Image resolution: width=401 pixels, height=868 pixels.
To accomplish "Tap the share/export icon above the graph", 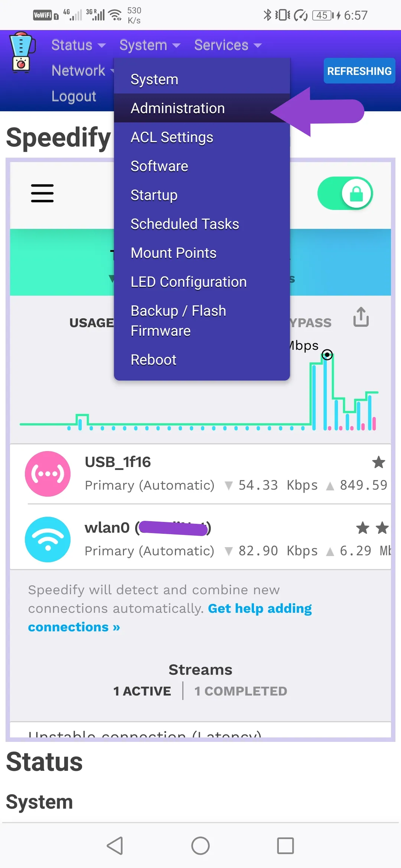I will pyautogui.click(x=361, y=317).
